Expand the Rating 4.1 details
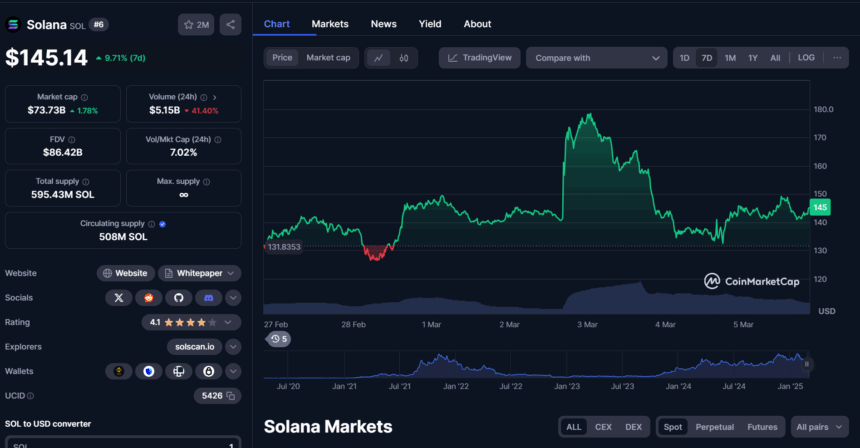Viewport: 860px width, 448px height. click(191, 322)
